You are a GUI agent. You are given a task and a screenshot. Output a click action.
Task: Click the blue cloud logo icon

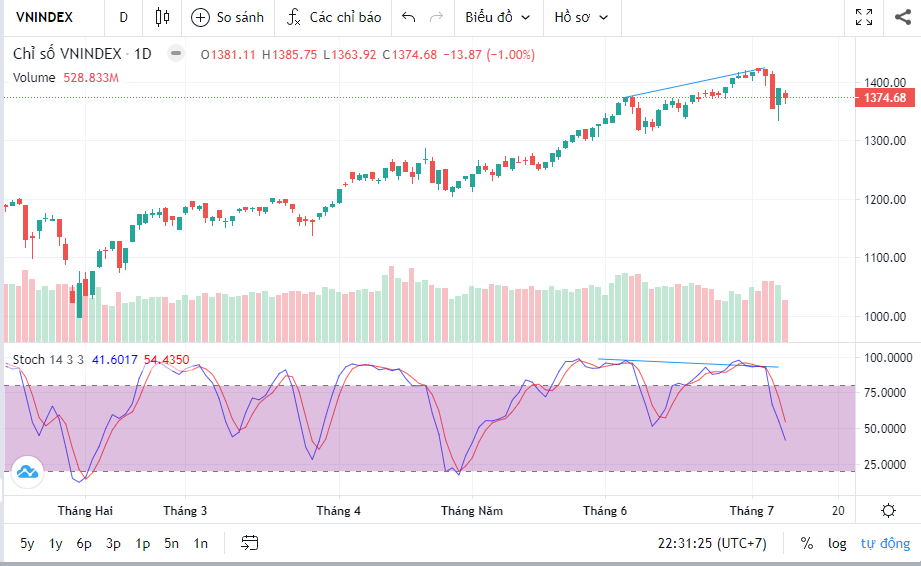[x=27, y=470]
